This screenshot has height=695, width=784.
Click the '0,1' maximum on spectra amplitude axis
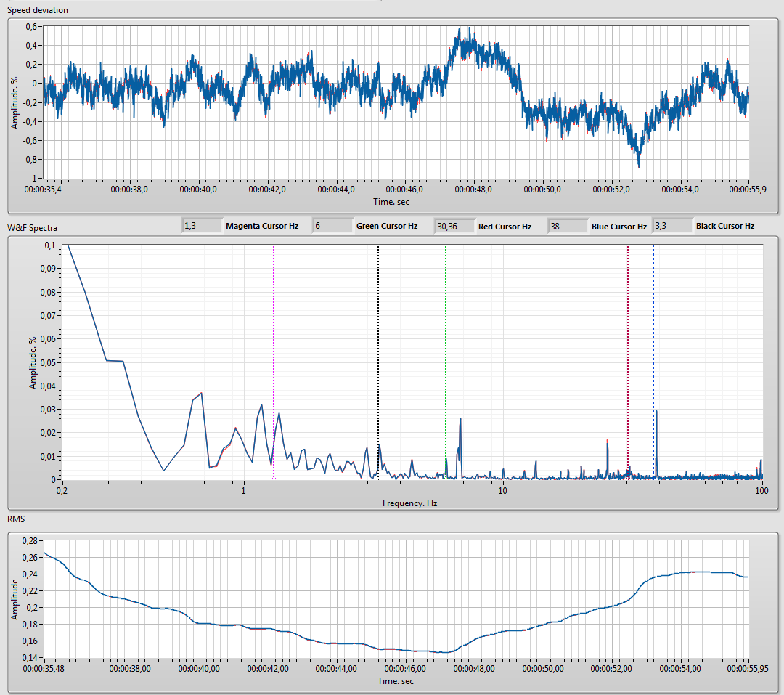49,245
